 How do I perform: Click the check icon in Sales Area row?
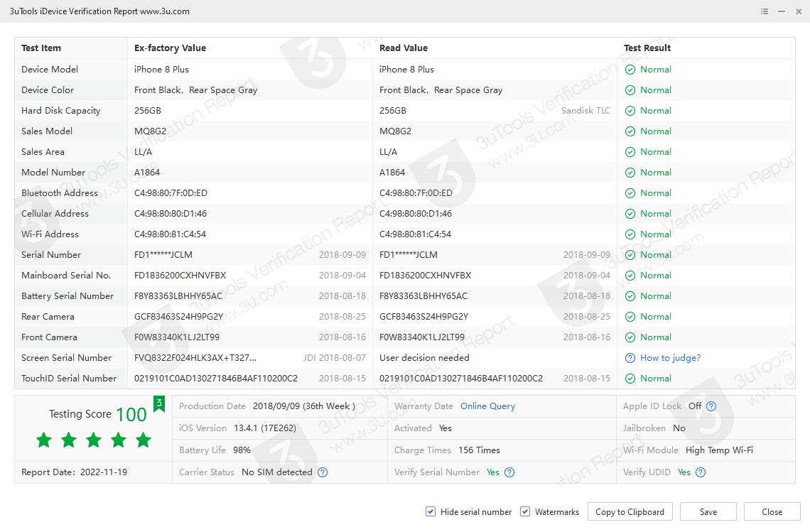click(630, 153)
